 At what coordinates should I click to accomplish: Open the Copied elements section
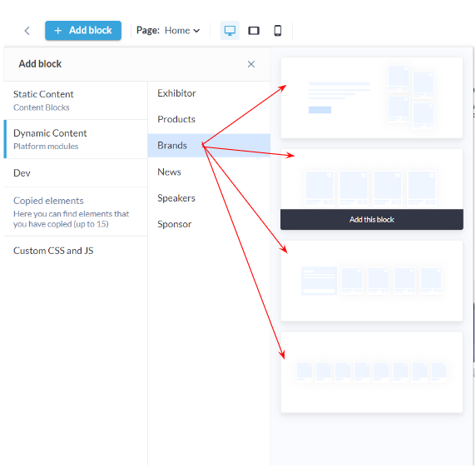[76, 212]
